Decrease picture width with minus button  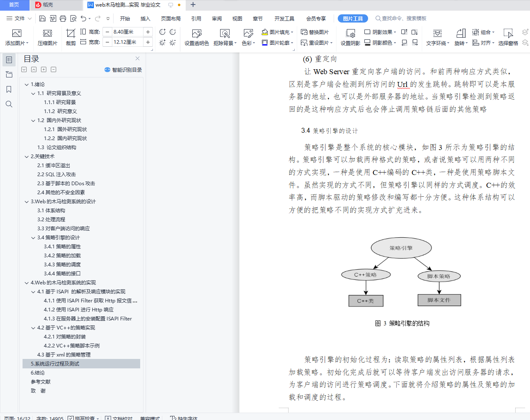click(x=107, y=42)
